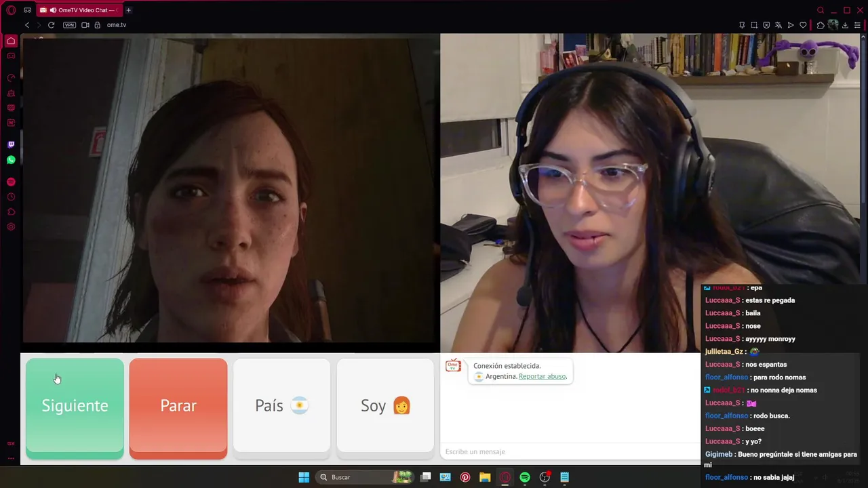868x488 pixels.
Task: Mute the tab audio speaker icon
Action: pyautogui.click(x=53, y=10)
